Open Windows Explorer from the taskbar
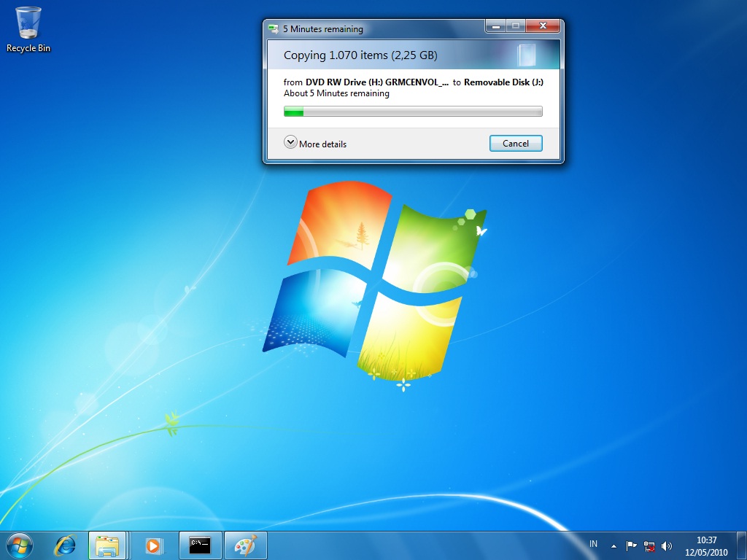Image resolution: width=747 pixels, height=560 pixels. point(107,545)
